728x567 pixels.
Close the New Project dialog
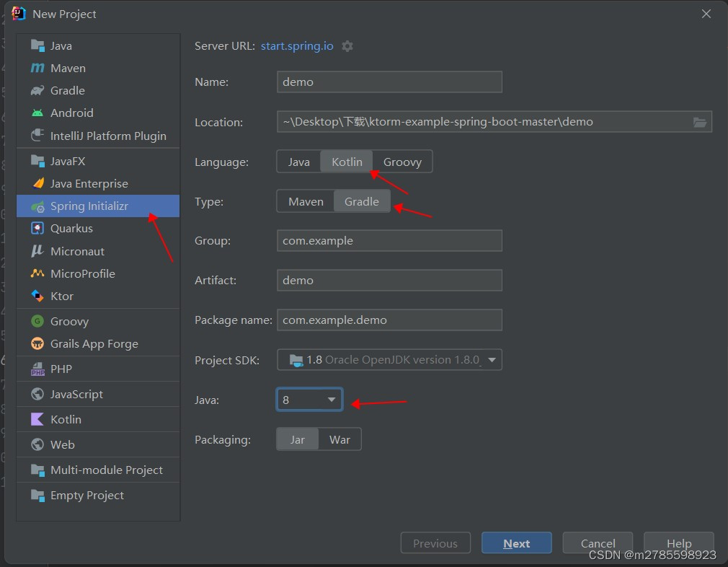point(706,14)
